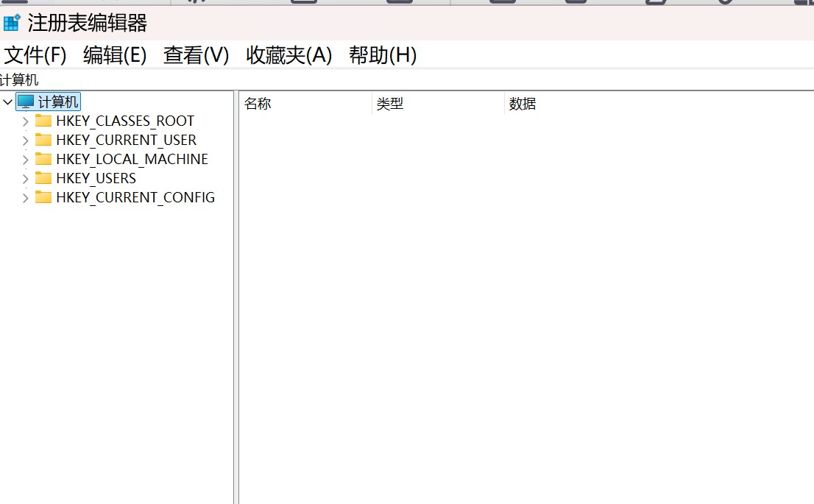
Task: Select the HKEY_CURRENT_USER label
Action: click(126, 140)
